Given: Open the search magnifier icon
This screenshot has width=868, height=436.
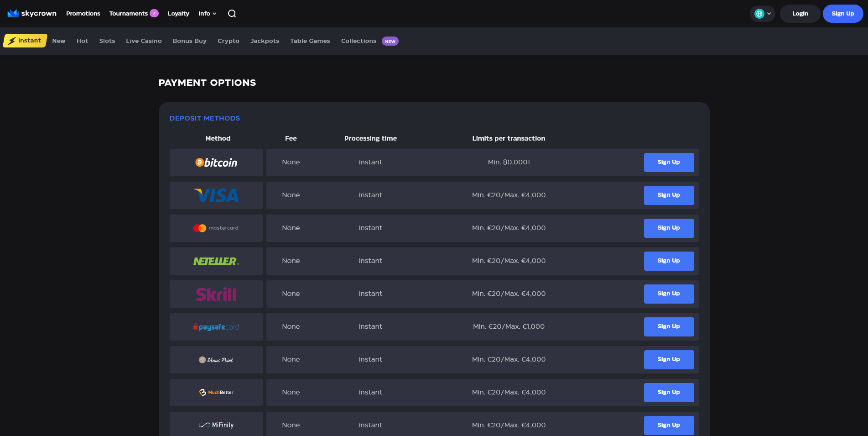Looking at the screenshot, I should (232, 14).
